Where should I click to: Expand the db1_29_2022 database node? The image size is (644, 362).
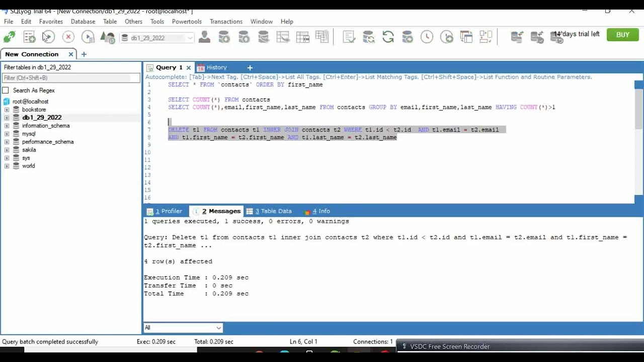coord(7,118)
